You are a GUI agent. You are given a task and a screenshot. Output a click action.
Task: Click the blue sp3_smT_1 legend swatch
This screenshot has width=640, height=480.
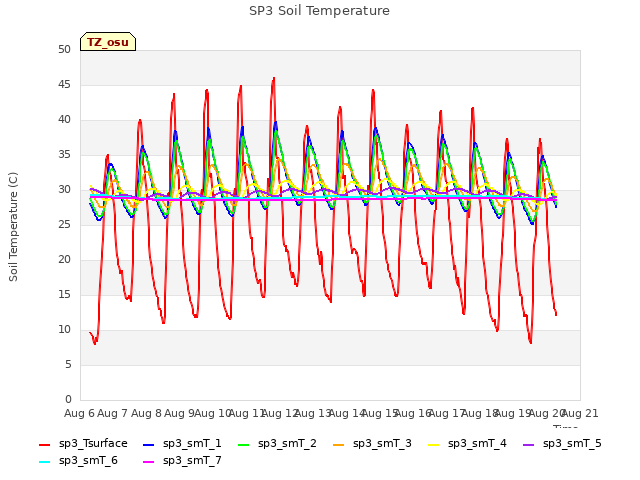[x=149, y=444]
